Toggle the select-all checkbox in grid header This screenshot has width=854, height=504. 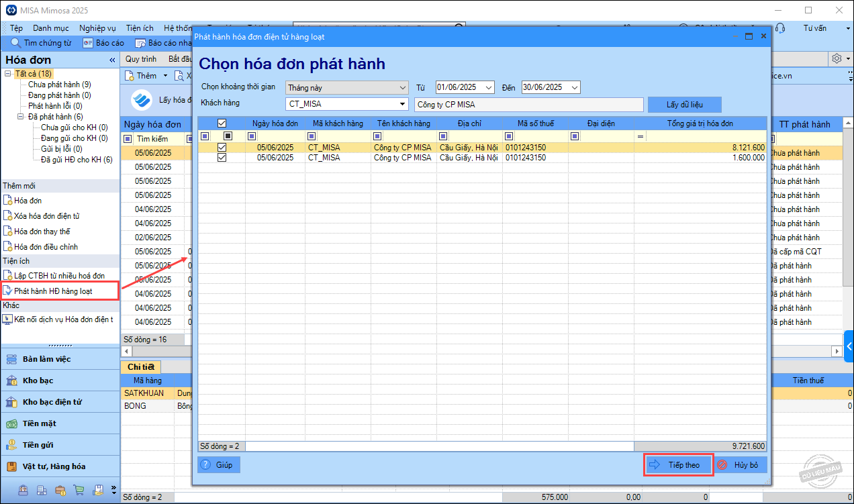point(222,123)
